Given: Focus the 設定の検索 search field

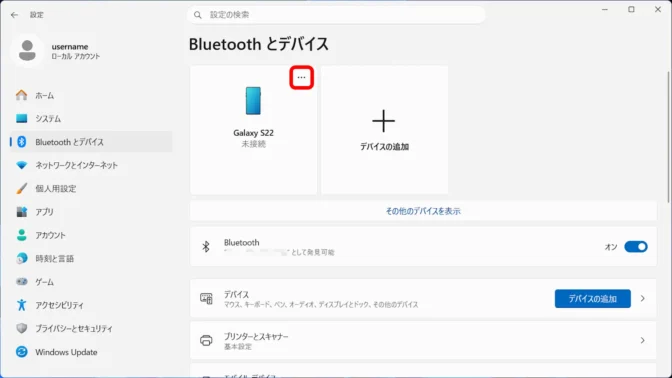Looking at the screenshot, I should click(336, 15).
